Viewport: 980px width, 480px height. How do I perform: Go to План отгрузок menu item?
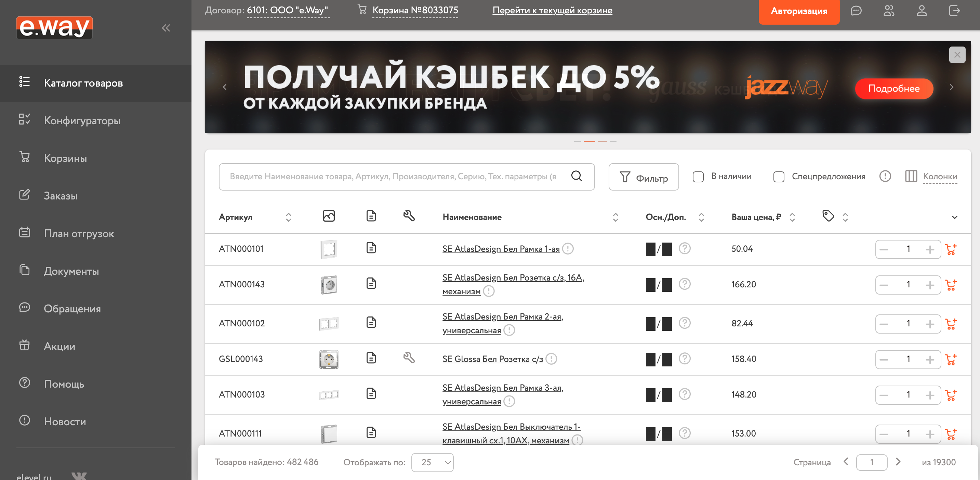coord(79,233)
